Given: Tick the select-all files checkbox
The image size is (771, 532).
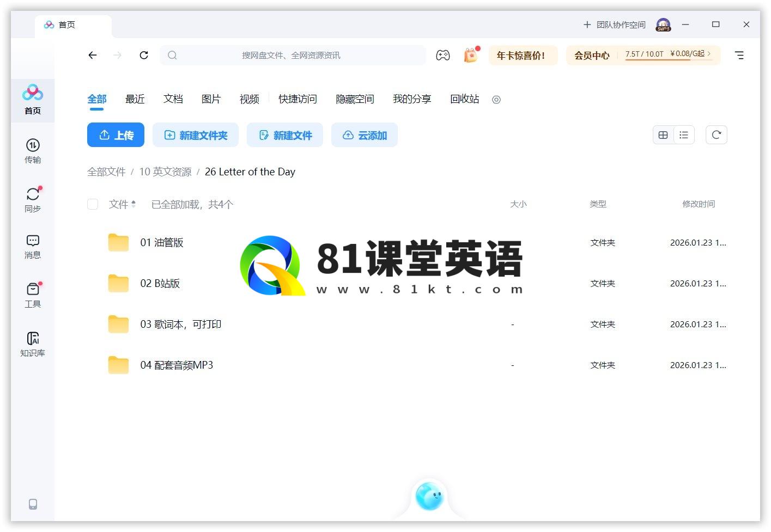Looking at the screenshot, I should [x=93, y=204].
